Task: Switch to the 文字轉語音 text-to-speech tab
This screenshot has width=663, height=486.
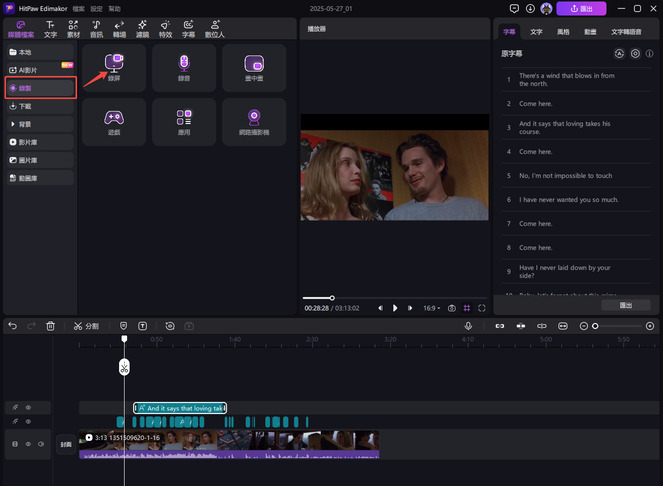Action: pyautogui.click(x=626, y=32)
